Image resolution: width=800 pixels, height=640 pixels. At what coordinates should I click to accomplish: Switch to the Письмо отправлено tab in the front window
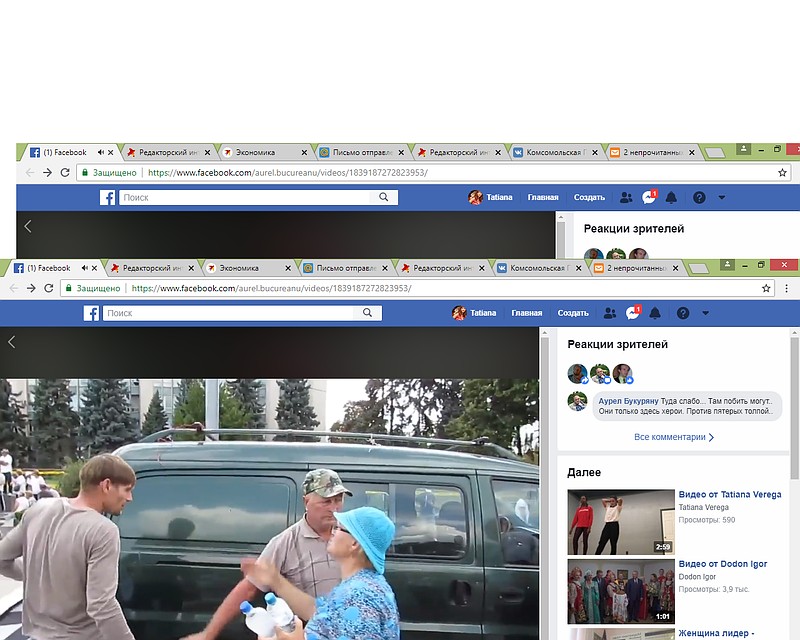tap(342, 268)
